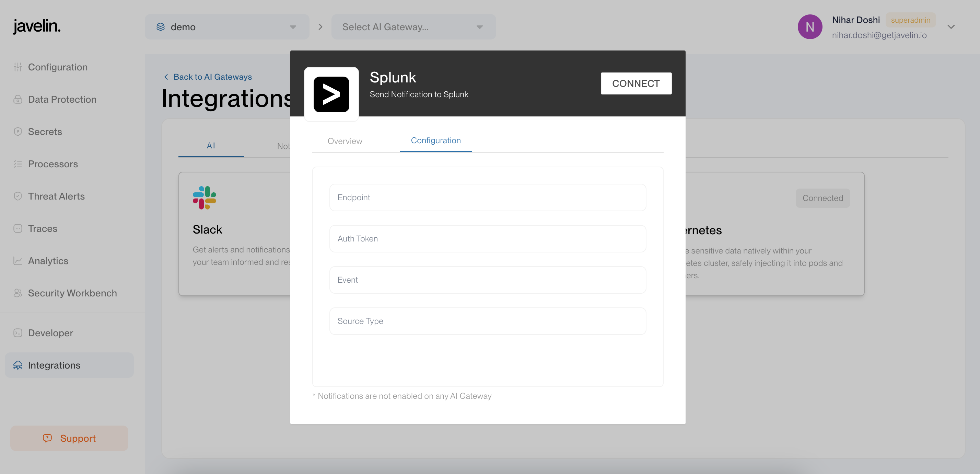Click the superadmin role badge

coord(910,20)
